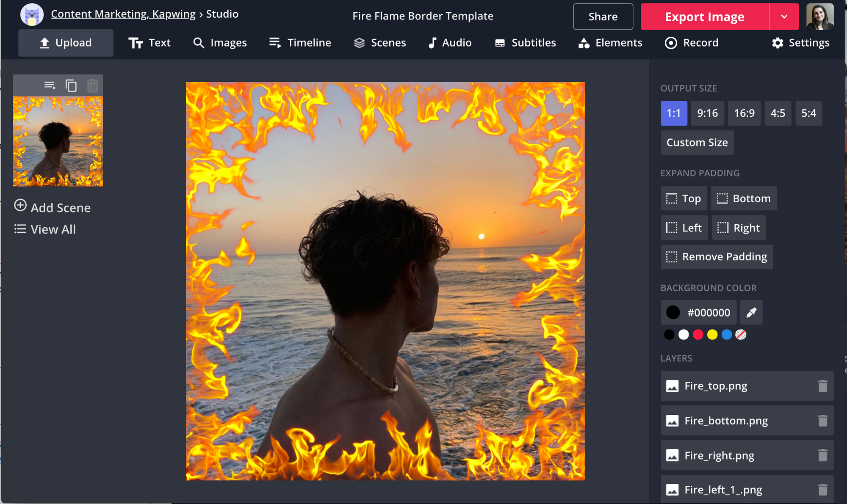Select the 4:5 output size
The width and height of the screenshot is (847, 504).
[778, 113]
